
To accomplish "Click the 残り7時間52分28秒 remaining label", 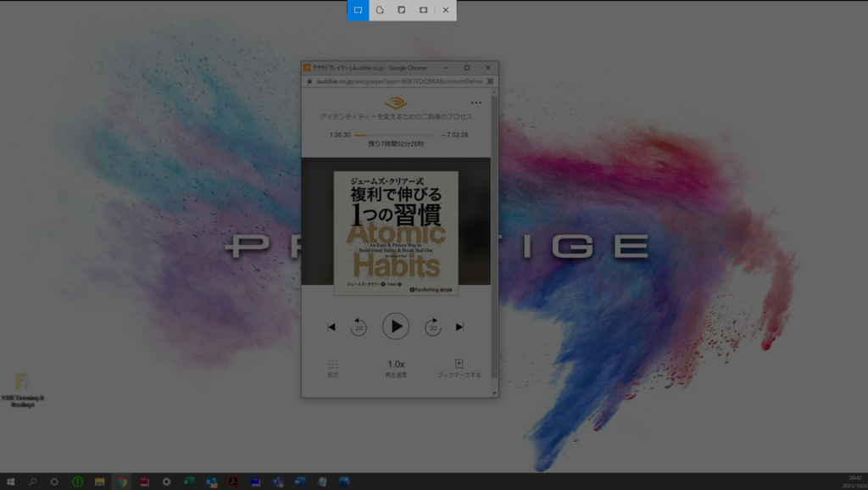I will (x=396, y=144).
